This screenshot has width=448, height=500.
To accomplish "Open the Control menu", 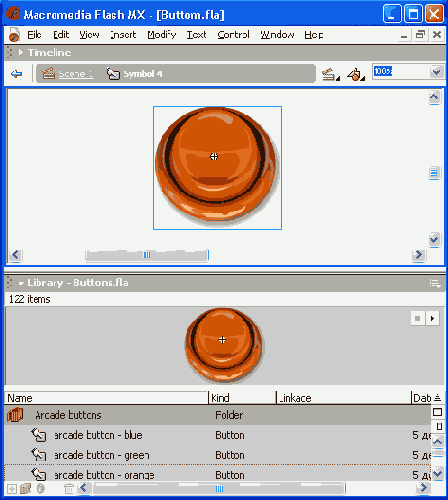I will [x=233, y=35].
